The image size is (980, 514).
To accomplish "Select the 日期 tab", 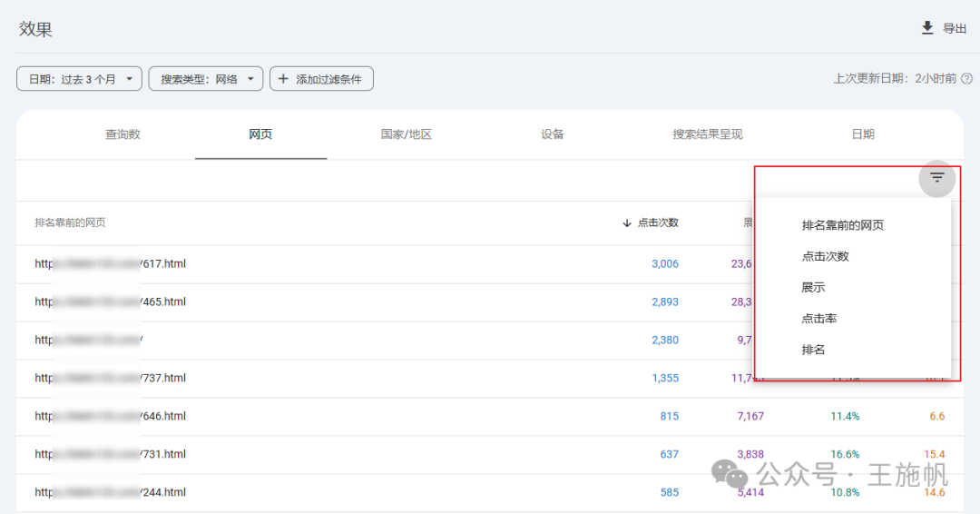I will (863, 134).
